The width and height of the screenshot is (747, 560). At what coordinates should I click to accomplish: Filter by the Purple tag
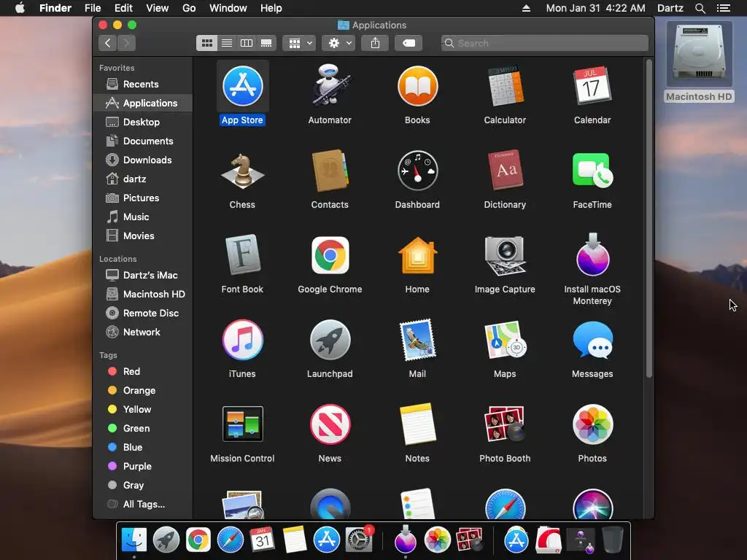[143, 466]
